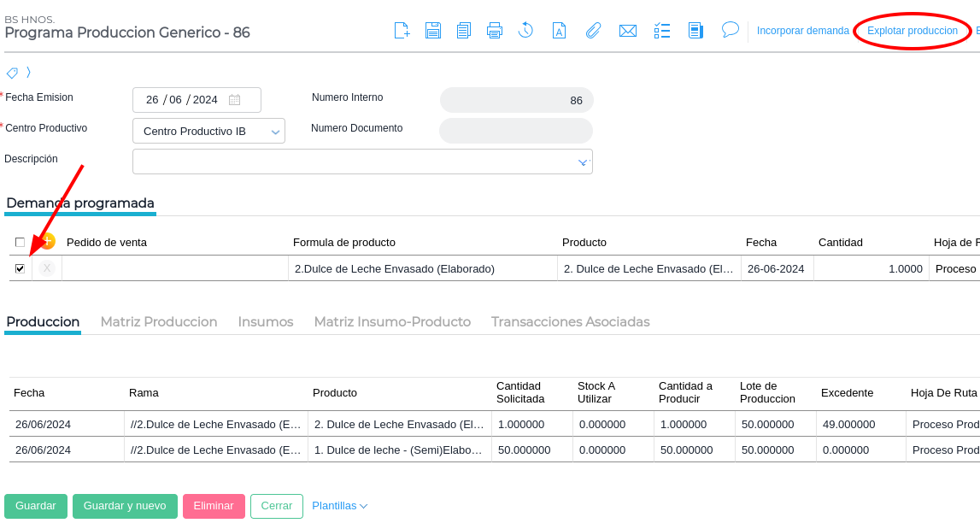This screenshot has height=529, width=980.
Task: Click the demand Cantidad cell '1.0000'
Action: [x=871, y=268]
